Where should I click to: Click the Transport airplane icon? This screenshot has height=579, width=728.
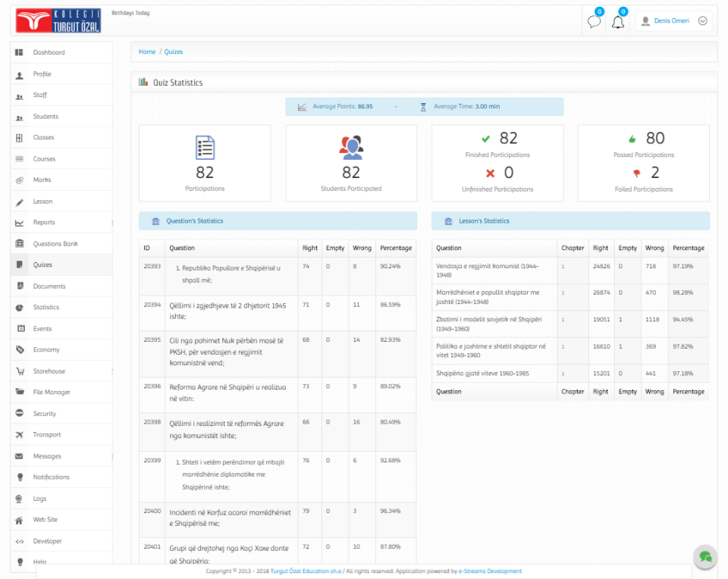click(x=20, y=435)
